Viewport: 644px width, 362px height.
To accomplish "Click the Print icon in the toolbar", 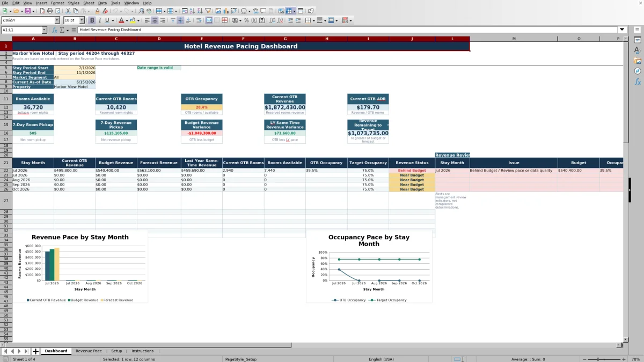I will point(50,11).
